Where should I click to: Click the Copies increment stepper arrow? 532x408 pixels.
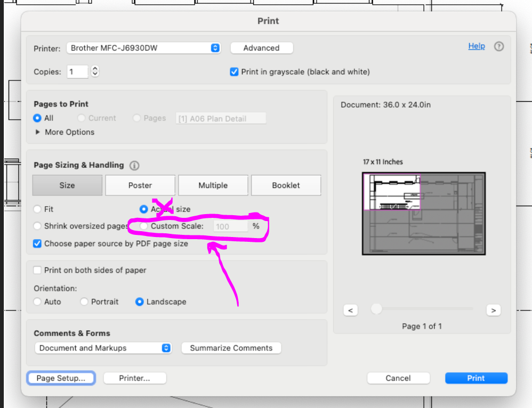[x=94, y=68]
